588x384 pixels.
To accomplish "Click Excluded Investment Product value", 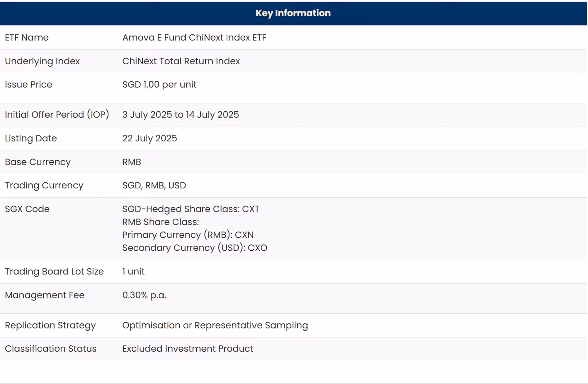I will pos(187,349).
